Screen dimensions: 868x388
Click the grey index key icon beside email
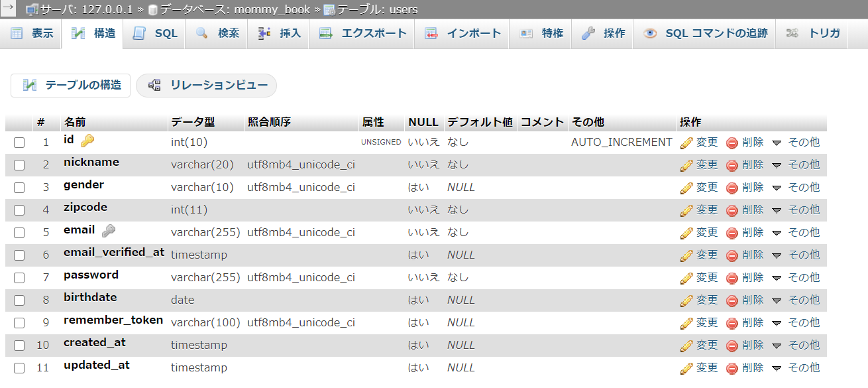(x=109, y=231)
